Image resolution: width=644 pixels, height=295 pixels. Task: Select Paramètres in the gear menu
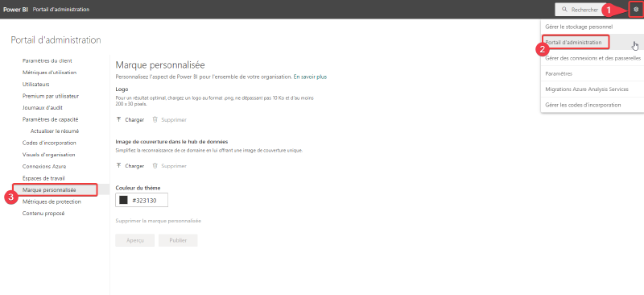pyautogui.click(x=558, y=73)
